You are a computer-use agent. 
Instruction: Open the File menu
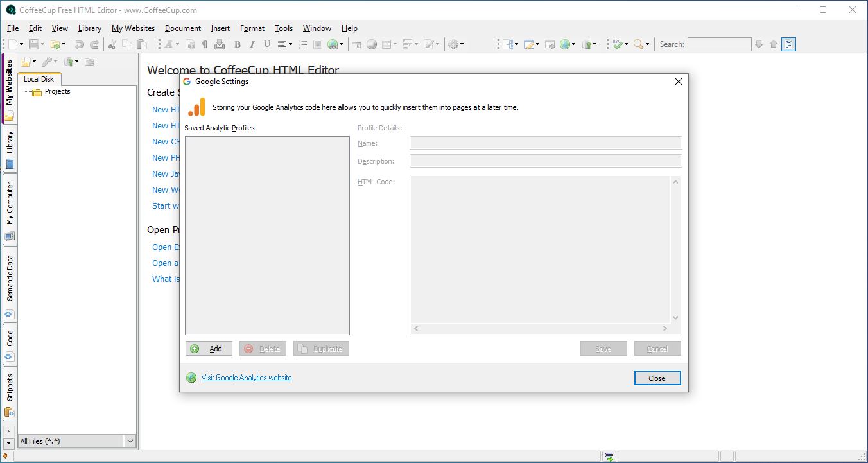pos(13,28)
